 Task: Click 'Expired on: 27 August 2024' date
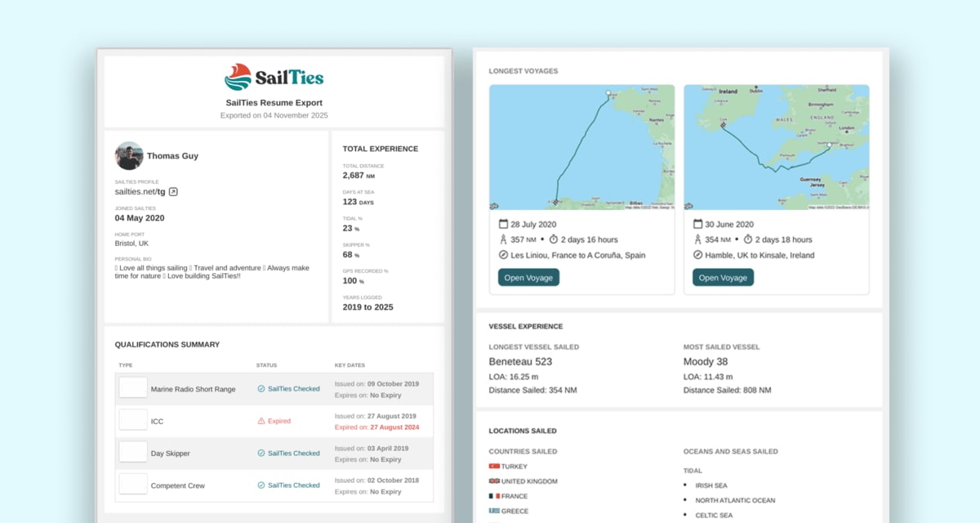(x=376, y=427)
